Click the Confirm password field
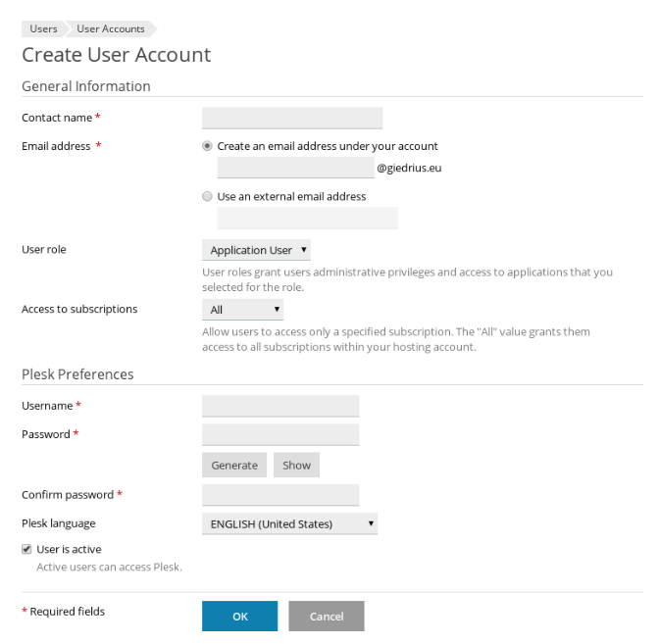Image resolution: width=660 pixels, height=644 pixels. 280,495
